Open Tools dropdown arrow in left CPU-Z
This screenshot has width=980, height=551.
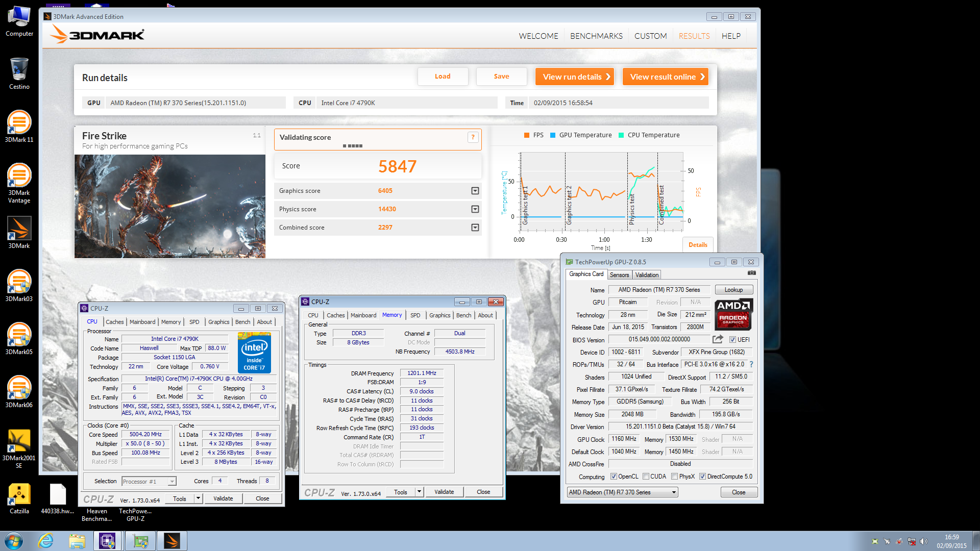[x=199, y=498]
